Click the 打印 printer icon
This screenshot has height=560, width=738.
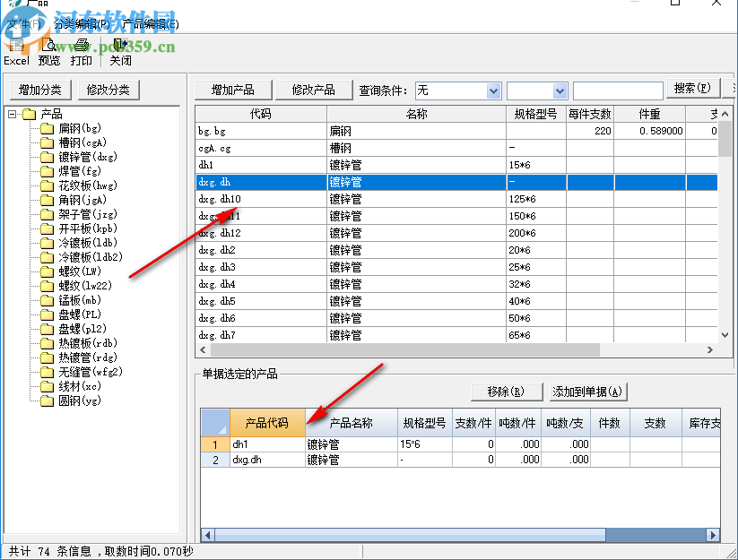[81, 46]
